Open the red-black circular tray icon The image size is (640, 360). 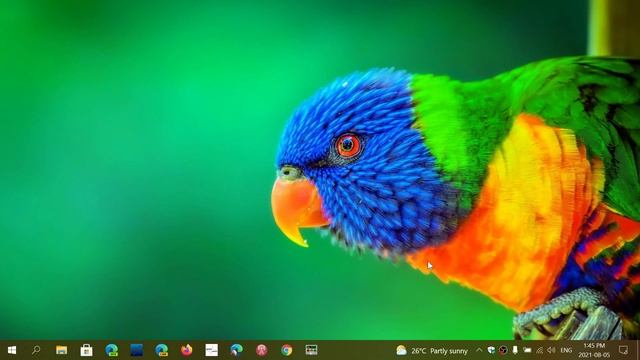(x=503, y=351)
